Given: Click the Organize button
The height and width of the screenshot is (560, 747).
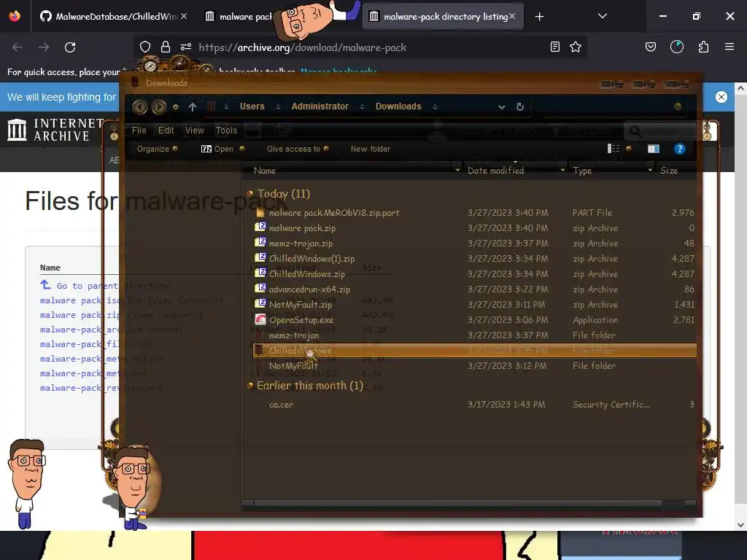Looking at the screenshot, I should coord(158,149).
